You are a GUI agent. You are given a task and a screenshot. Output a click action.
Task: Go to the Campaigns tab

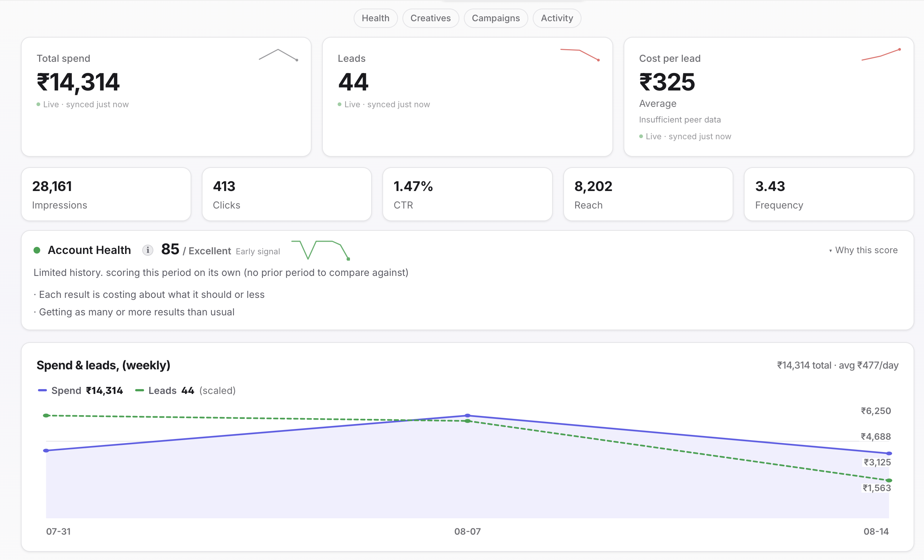pyautogui.click(x=496, y=18)
